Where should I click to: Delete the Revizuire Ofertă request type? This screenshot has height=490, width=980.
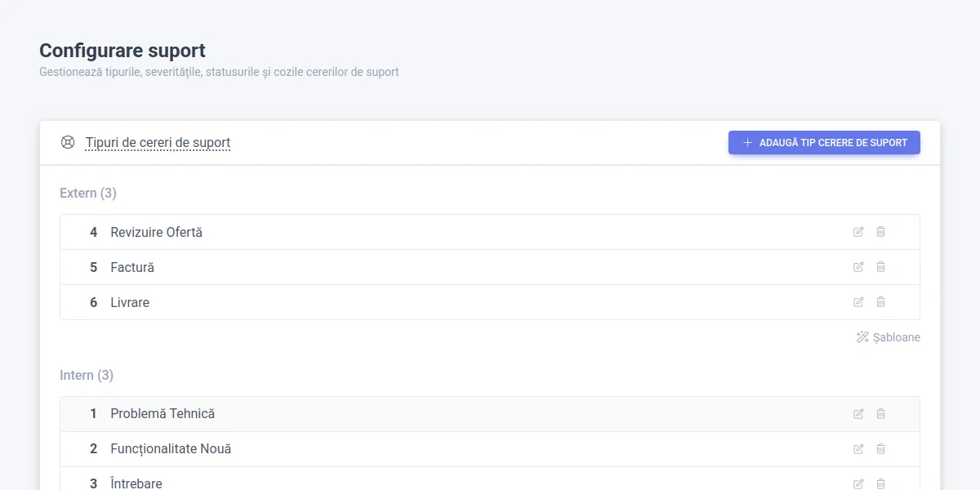(x=880, y=232)
